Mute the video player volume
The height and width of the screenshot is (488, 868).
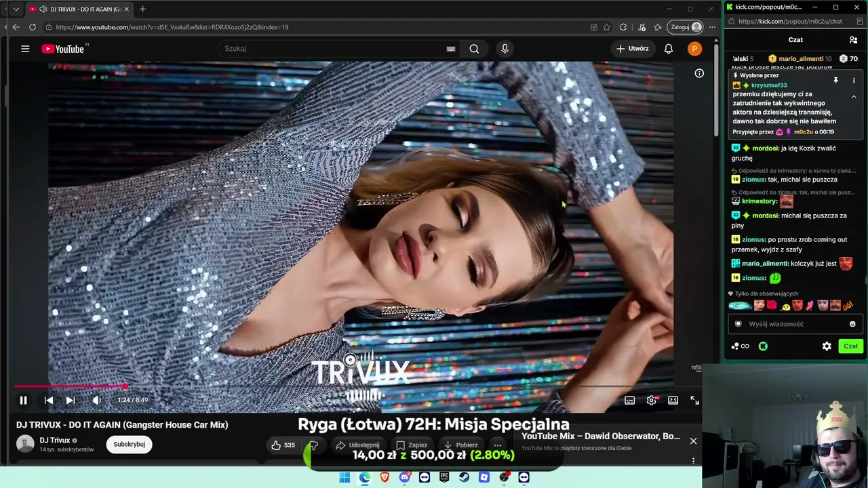coord(96,401)
